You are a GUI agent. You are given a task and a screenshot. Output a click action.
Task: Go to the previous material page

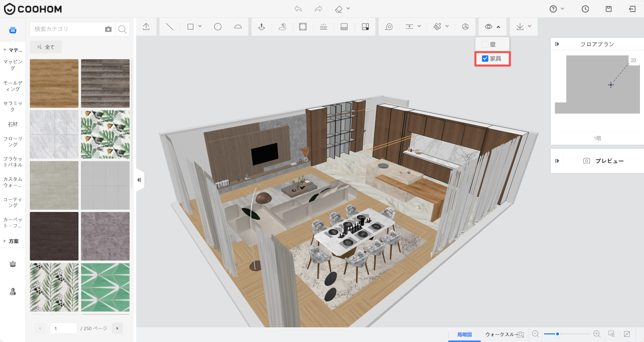coord(40,328)
